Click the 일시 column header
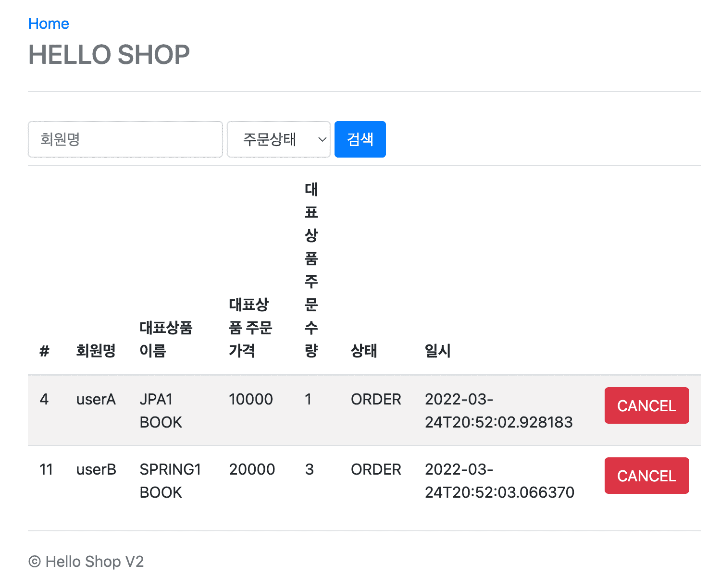Viewport: 720px width, 588px height. [x=438, y=351]
